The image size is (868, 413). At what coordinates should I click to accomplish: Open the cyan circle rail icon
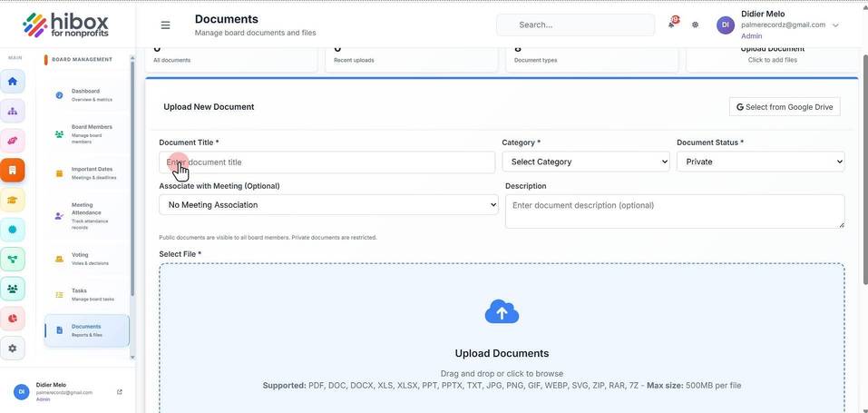click(12, 230)
